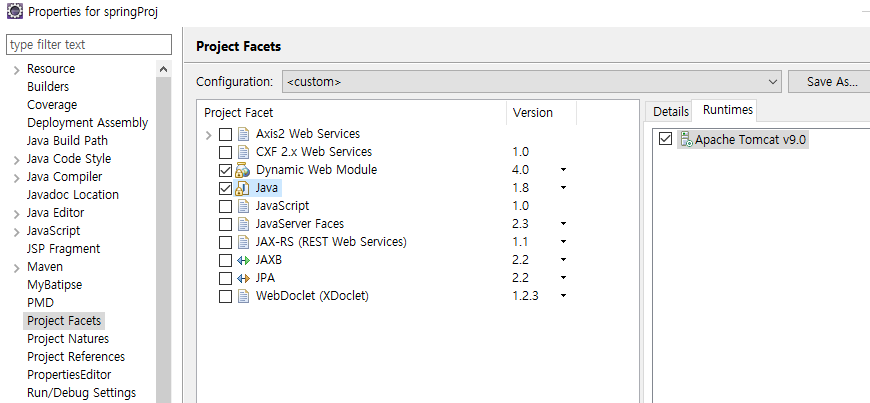This screenshot has width=870, height=403.
Task: Enable the JAXB facet checkbox
Action: coord(225,260)
